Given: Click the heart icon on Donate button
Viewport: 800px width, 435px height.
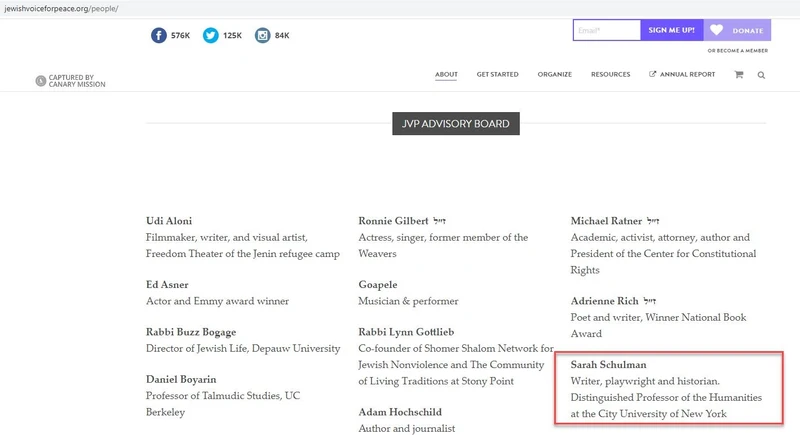Looking at the screenshot, I should click(x=717, y=30).
